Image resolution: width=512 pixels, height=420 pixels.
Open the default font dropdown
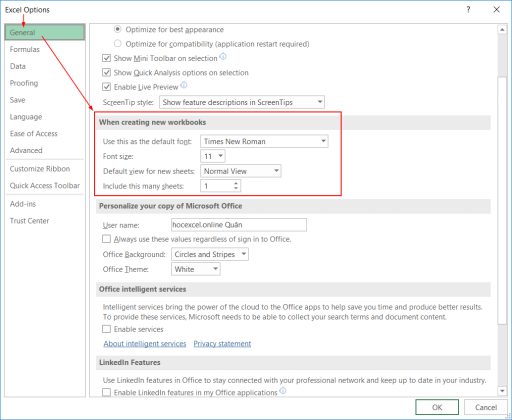coord(264,141)
